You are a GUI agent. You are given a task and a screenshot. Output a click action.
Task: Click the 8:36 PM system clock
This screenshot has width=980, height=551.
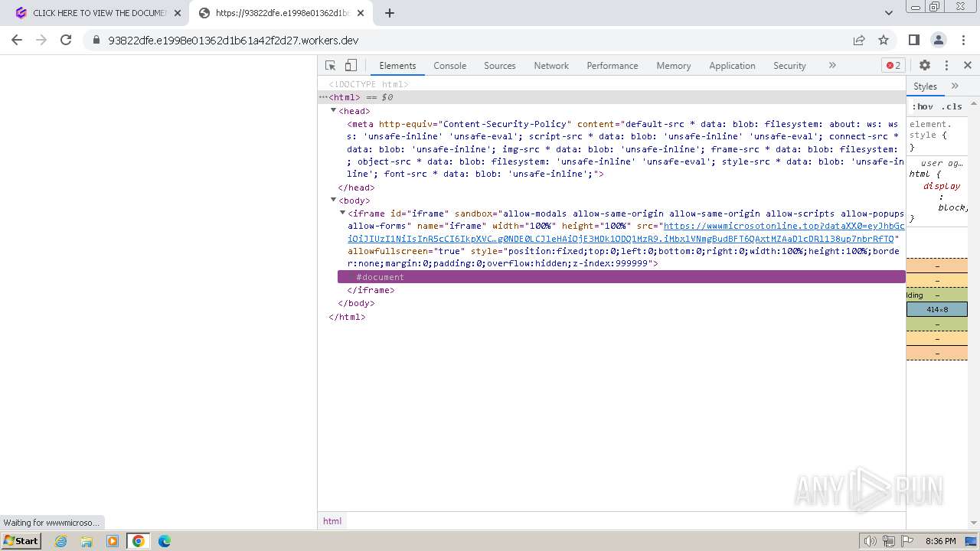click(x=940, y=541)
